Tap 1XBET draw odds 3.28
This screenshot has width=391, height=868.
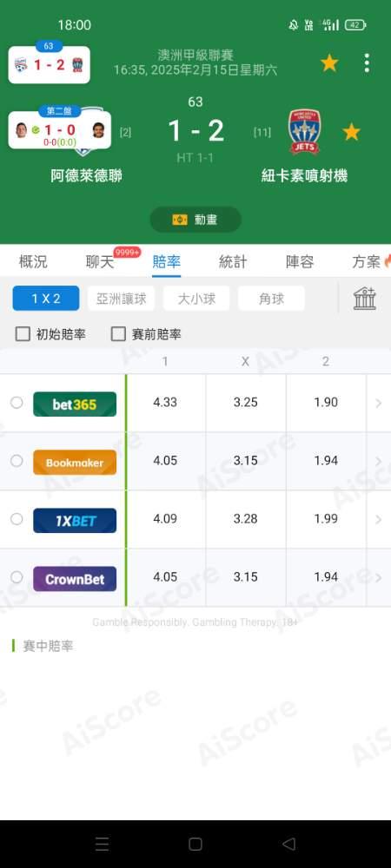245,519
